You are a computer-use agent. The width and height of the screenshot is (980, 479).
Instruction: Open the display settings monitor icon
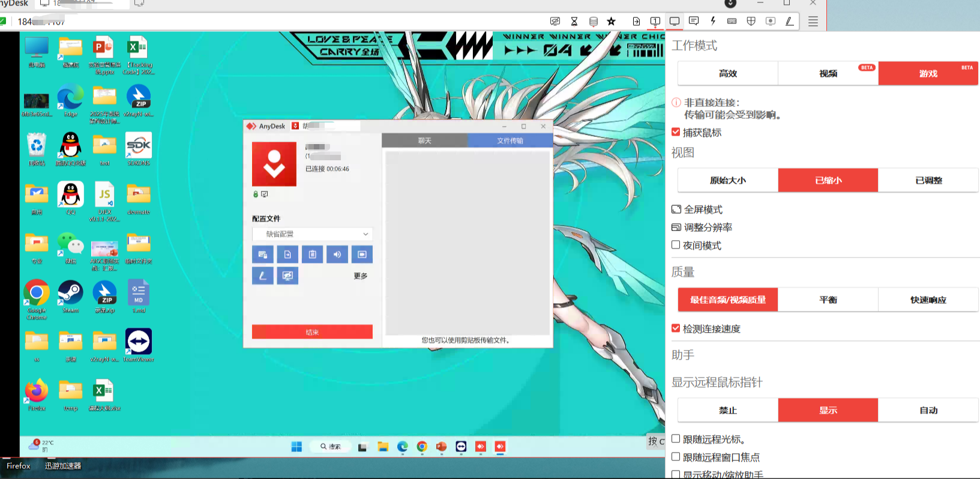coord(675,21)
